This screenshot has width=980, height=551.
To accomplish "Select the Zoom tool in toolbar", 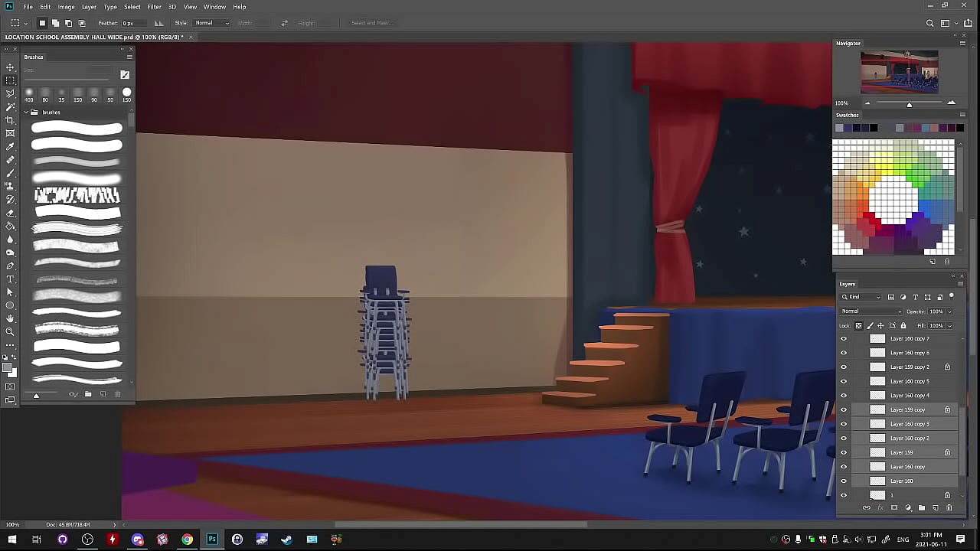I will [10, 332].
